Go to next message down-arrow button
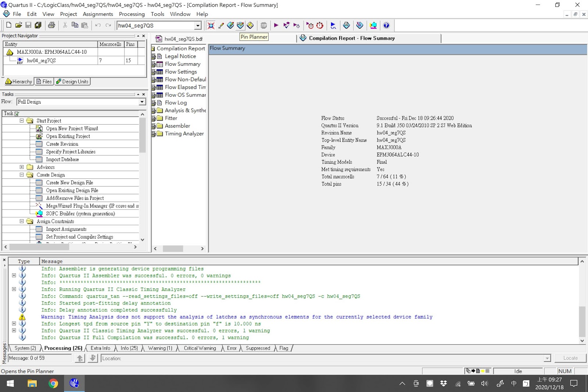 [93, 358]
